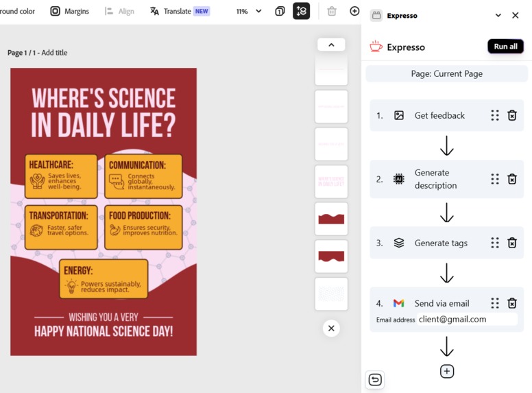
Task: Click the Expresso add-on icon in panel header
Action: pos(376,15)
